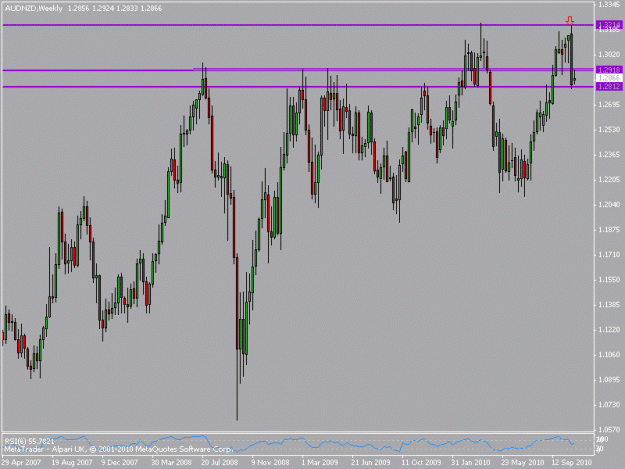Click the 11 Oct 2009 date label

pos(421,463)
